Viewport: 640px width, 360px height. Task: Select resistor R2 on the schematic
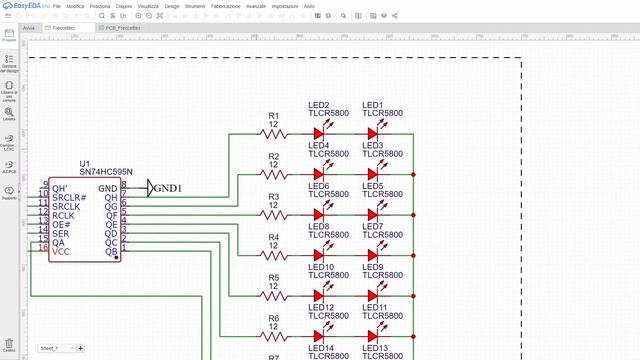pyautogui.click(x=273, y=175)
